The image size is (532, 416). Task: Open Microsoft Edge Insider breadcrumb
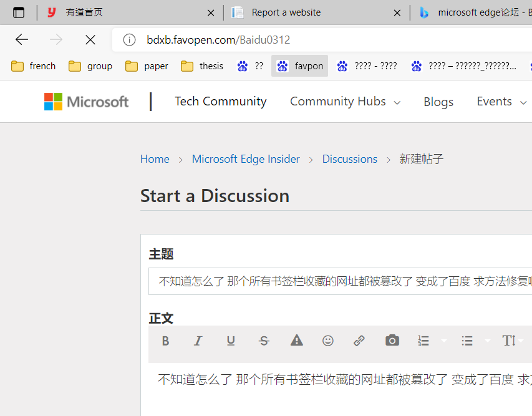tap(246, 159)
